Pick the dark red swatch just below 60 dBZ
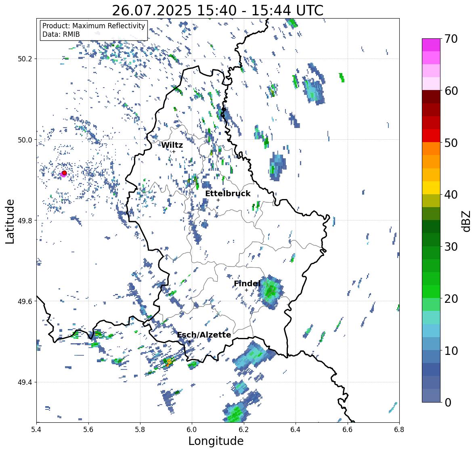 431,97
